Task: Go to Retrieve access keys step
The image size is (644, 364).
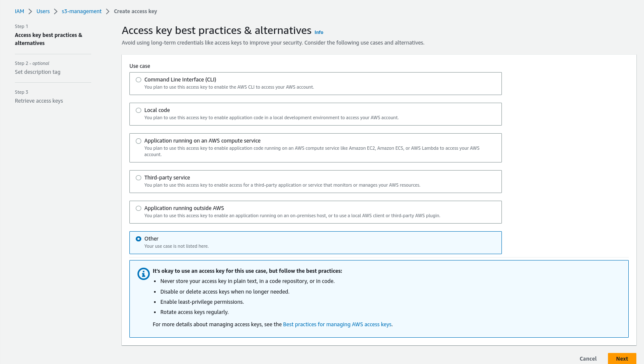Action: (39, 101)
